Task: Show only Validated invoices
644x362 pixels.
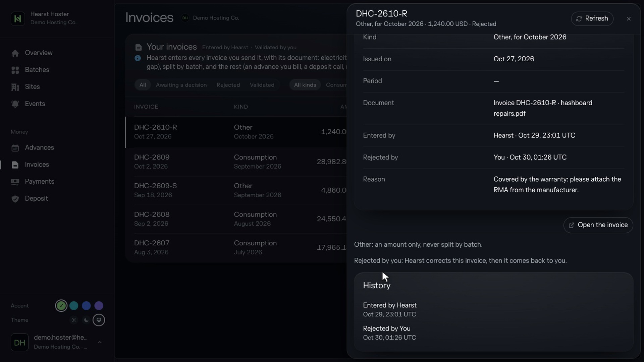Action: [262, 85]
